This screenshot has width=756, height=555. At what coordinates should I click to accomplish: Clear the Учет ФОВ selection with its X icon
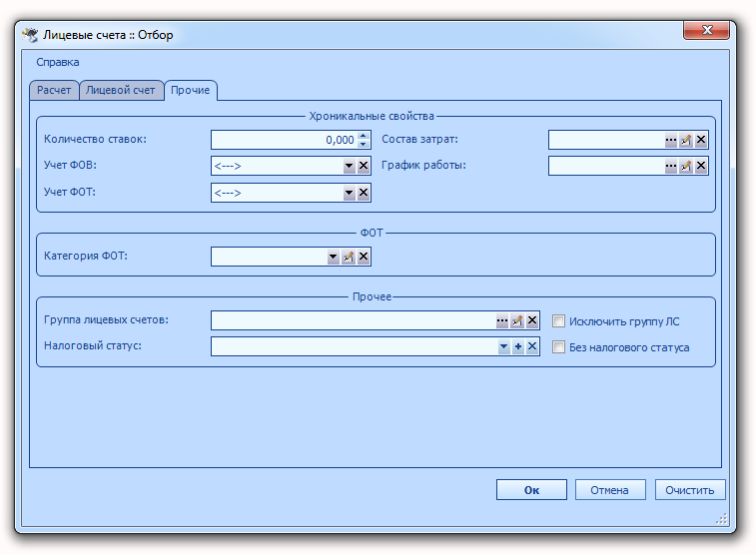point(364,167)
